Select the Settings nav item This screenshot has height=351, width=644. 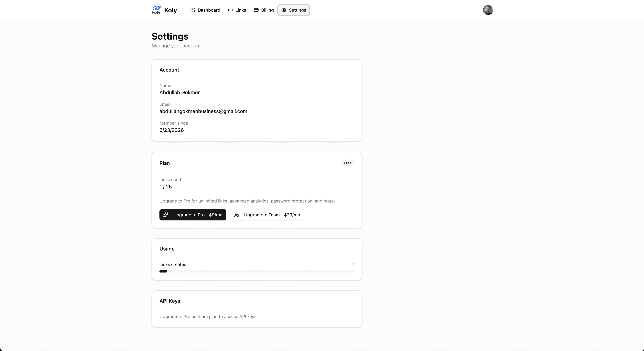coord(297,10)
